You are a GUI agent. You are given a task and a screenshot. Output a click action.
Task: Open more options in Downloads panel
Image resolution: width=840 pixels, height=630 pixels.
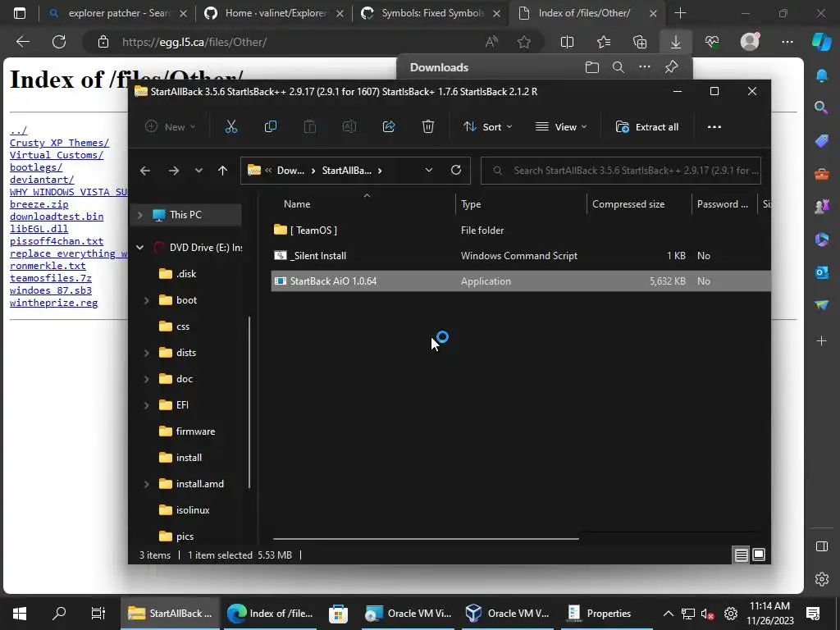click(x=645, y=67)
